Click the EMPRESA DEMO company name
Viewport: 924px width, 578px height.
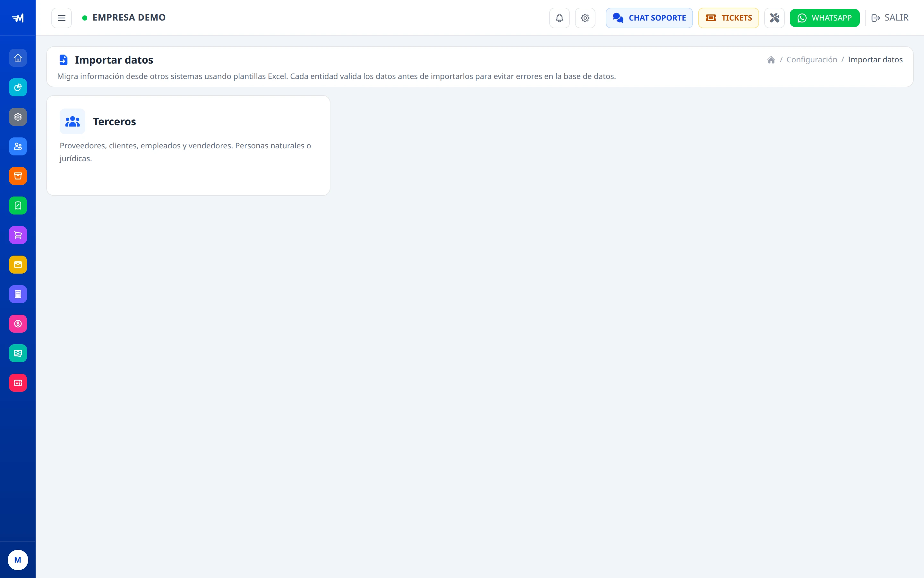[129, 18]
